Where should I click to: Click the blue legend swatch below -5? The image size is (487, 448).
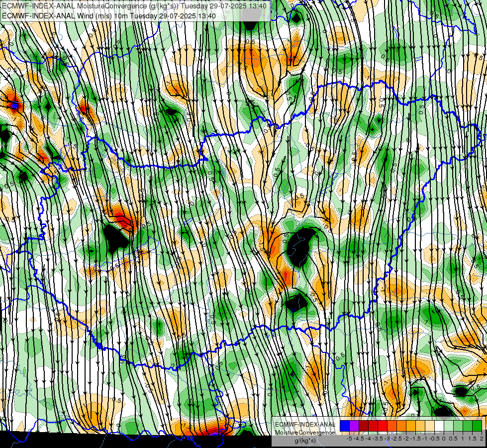click(345, 426)
